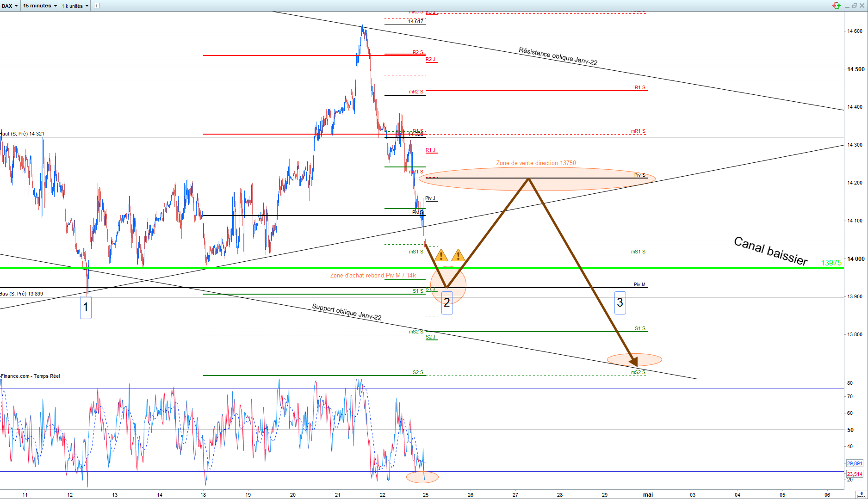This screenshot has width=868, height=499.
Task: Click the "-Finance.com – Temps Réel" caption
Action: click(30, 376)
